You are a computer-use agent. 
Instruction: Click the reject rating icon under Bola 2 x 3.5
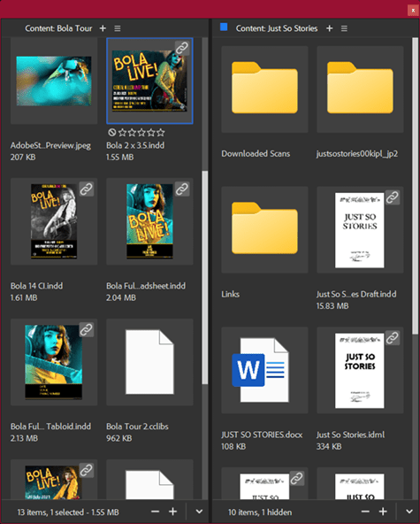tap(111, 133)
